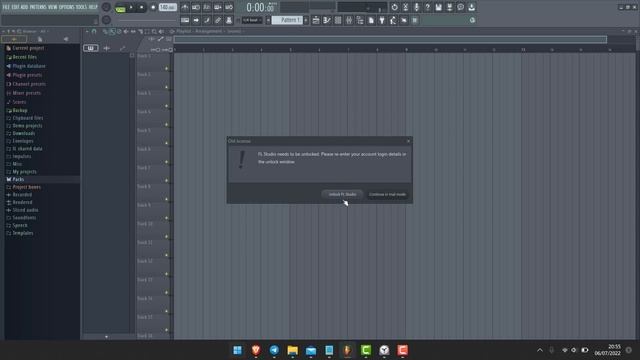Choose Continue in trial mode
This screenshot has width=640, height=360.
click(387, 194)
